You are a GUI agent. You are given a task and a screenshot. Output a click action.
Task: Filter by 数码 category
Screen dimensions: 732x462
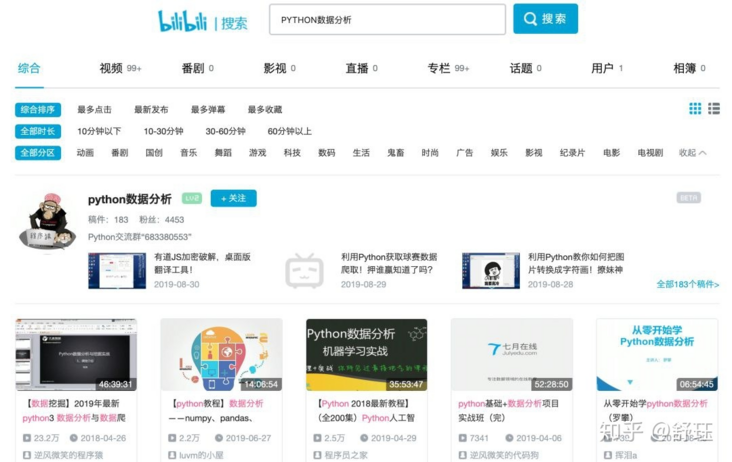(x=327, y=153)
